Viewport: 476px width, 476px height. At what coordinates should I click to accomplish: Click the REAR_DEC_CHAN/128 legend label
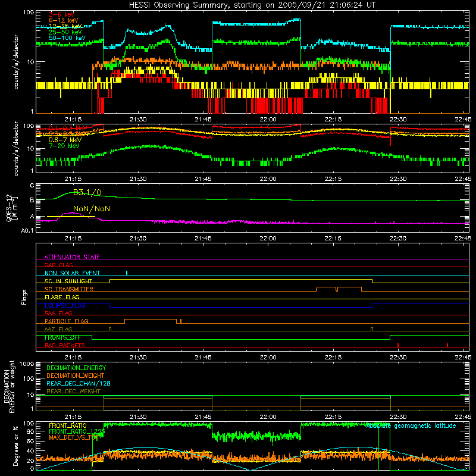click(x=79, y=383)
